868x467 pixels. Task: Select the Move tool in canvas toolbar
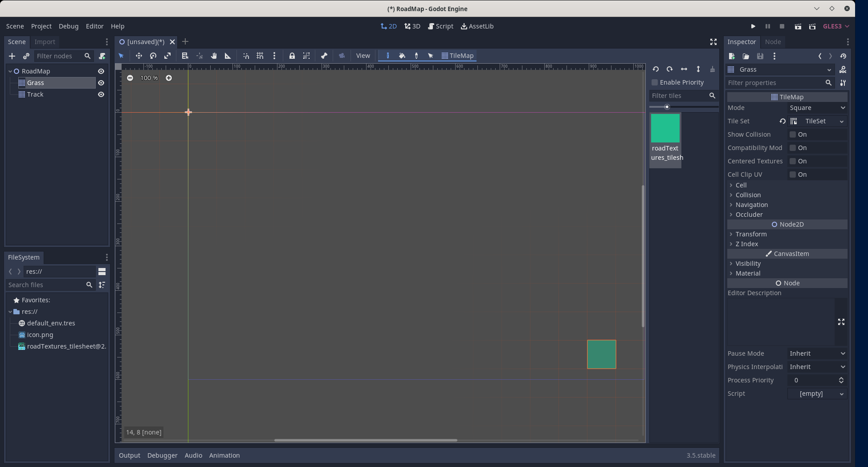pos(139,56)
